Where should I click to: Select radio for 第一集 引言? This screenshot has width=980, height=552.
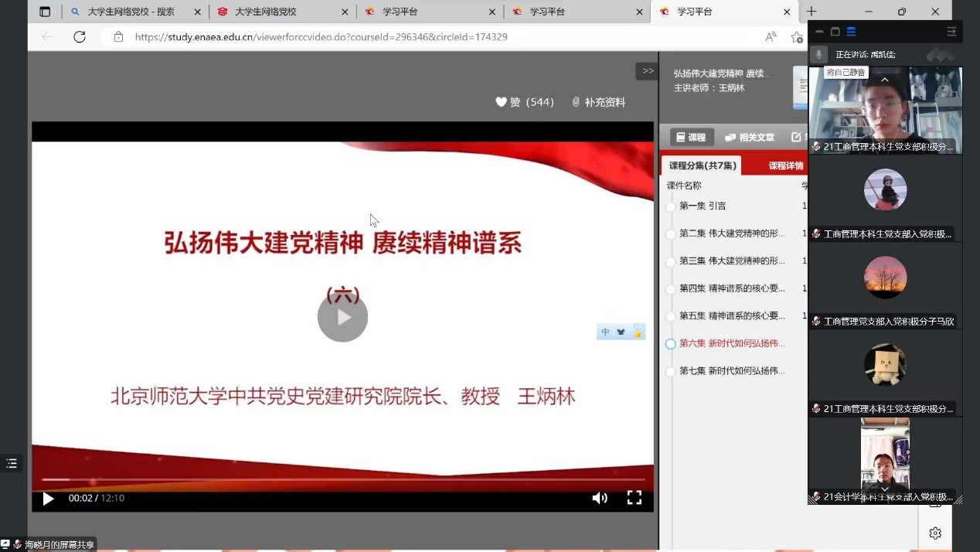coord(671,206)
